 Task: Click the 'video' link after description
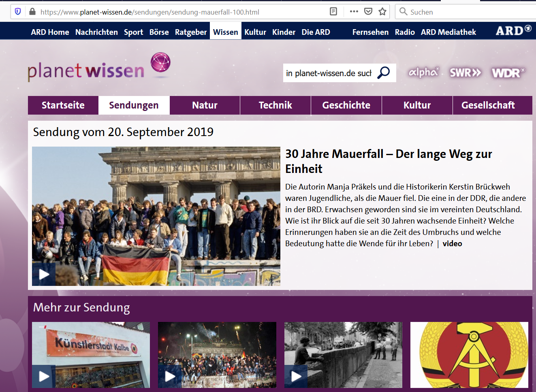coord(452,243)
